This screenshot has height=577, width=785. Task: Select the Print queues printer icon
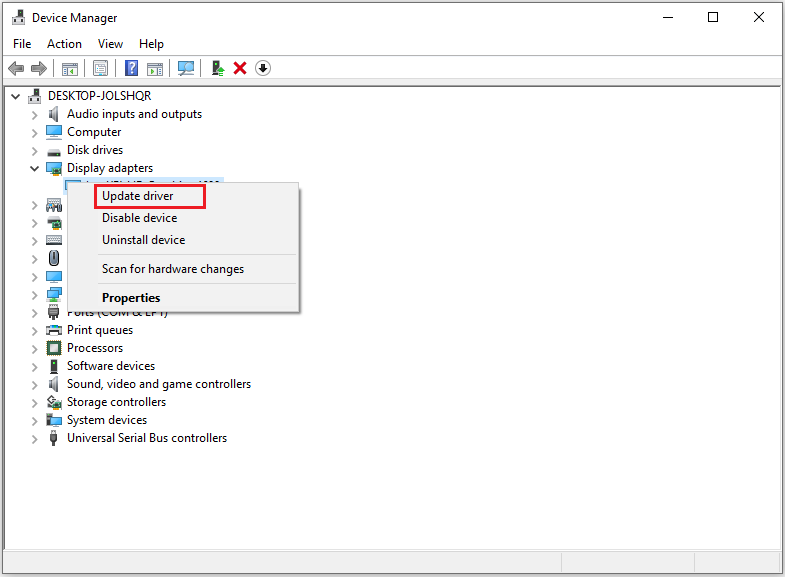click(x=54, y=330)
